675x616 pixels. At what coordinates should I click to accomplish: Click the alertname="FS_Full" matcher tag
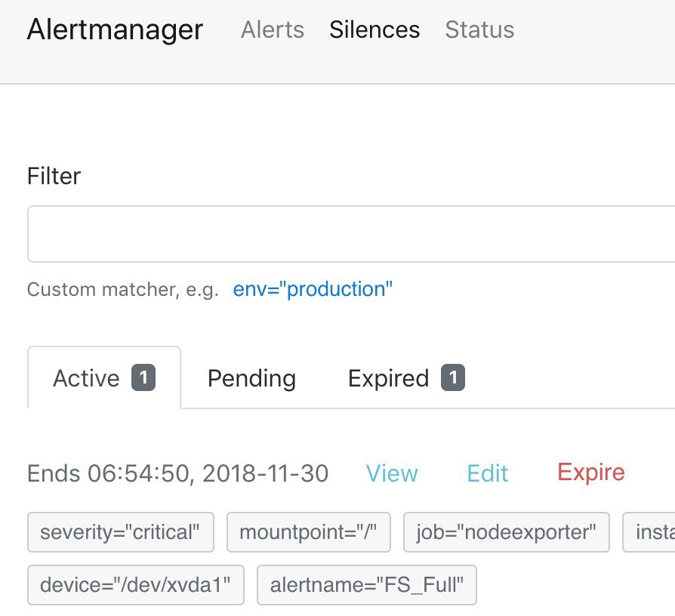(x=367, y=585)
